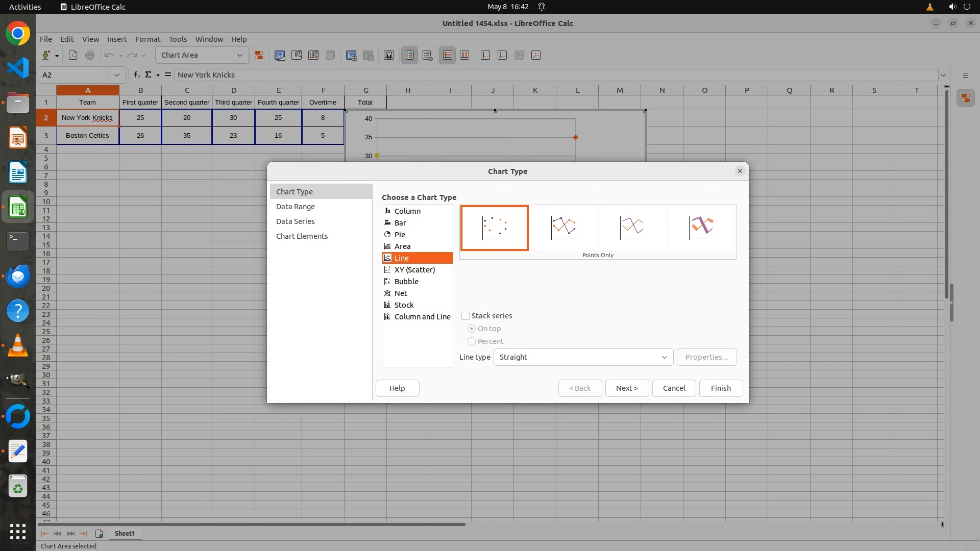Click Format Selection toolbar icon
This screenshot has height=551, width=980.
259,55
